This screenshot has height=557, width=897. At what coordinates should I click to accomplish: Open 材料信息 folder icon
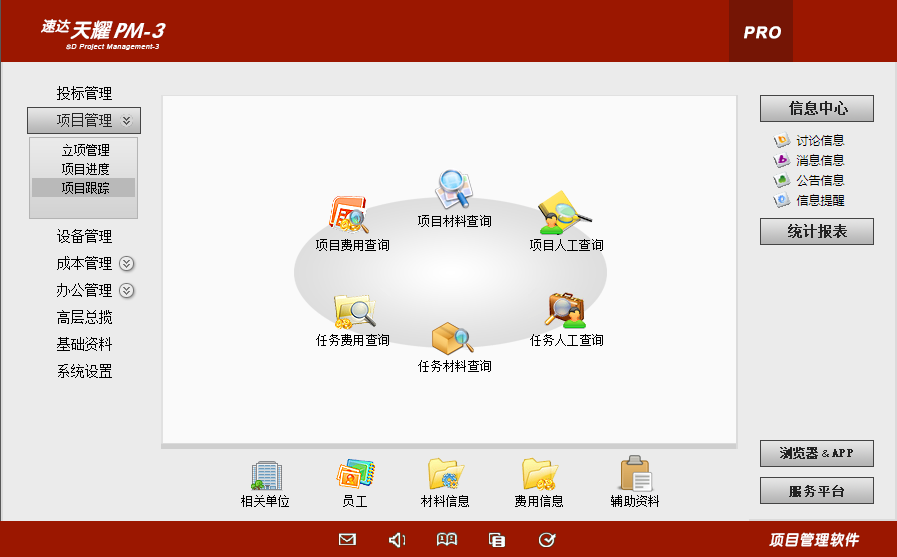pos(445,475)
